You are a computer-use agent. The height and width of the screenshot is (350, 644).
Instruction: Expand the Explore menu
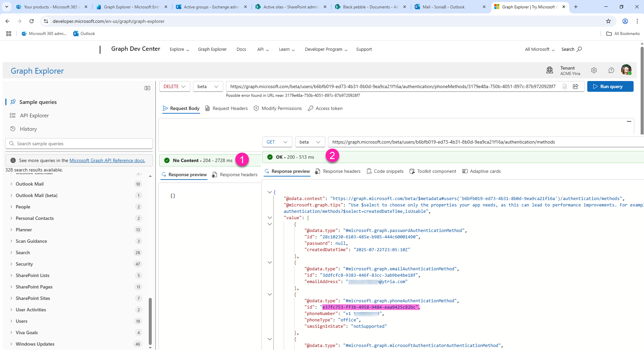[x=180, y=49]
